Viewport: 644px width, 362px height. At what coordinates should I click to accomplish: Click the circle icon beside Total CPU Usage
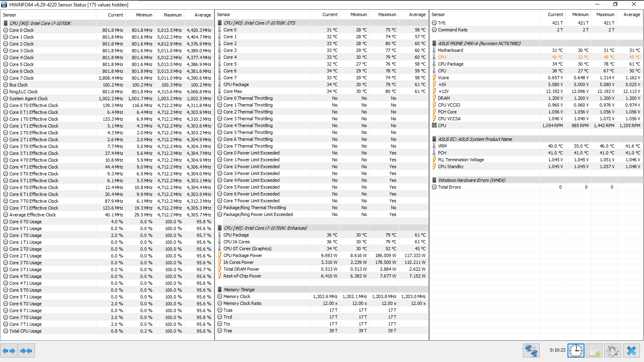6,331
